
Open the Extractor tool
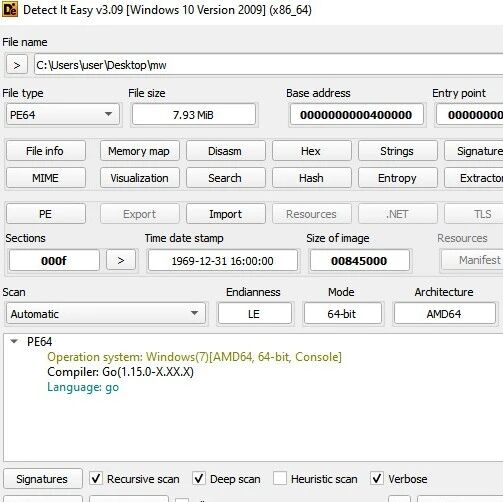click(474, 178)
